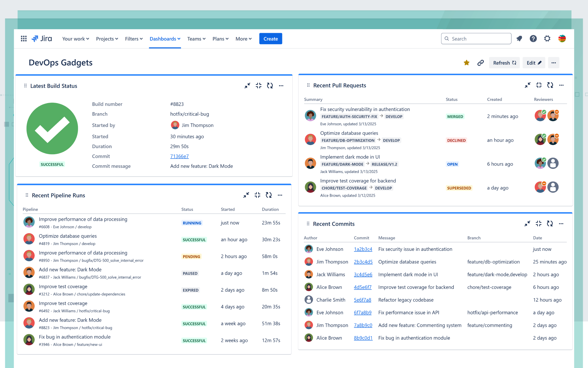Switch to the Dashboards tab
Image resolution: width=588 pixels, height=368 pixels.
click(x=165, y=39)
